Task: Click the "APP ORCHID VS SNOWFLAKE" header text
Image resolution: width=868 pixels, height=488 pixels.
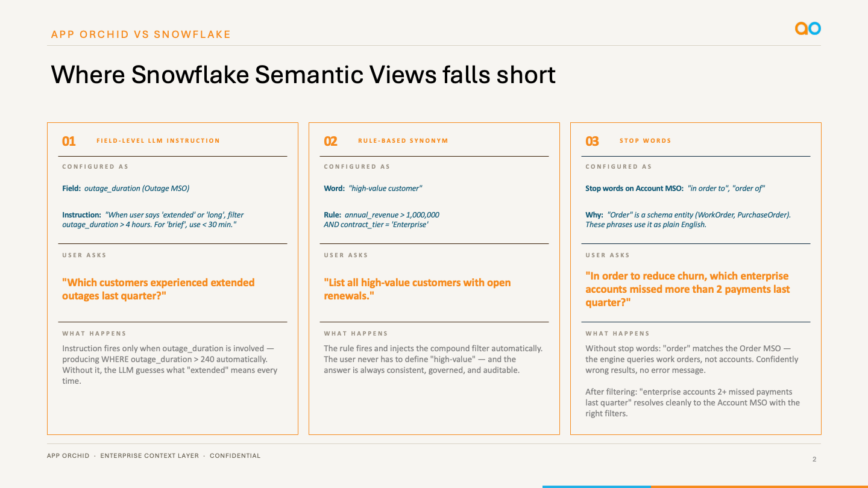Action: pos(141,34)
